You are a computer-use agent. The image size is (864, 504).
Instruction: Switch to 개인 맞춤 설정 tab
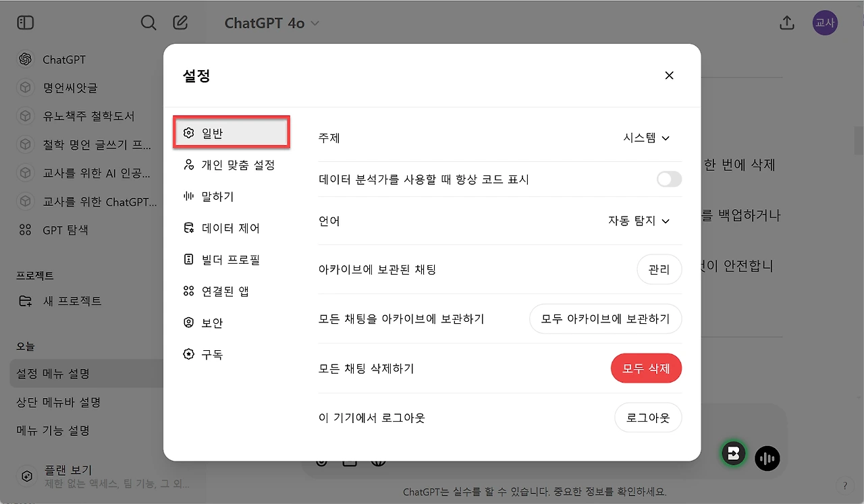pos(232,165)
